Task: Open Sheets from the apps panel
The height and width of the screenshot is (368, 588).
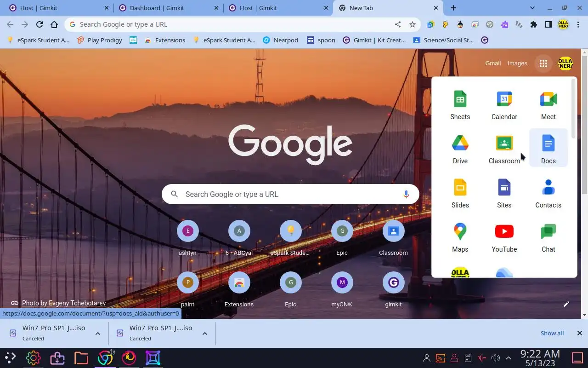Action: click(x=460, y=106)
